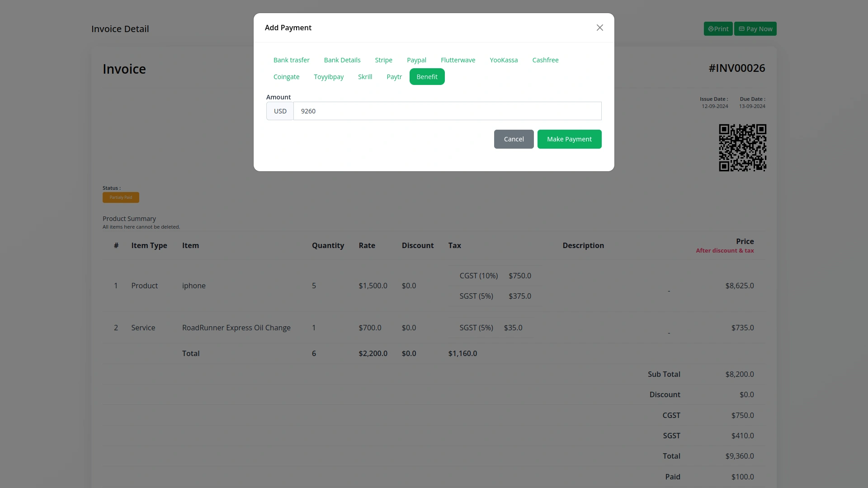Screen dimensions: 868x488
Task: Open the Flutterwave payment tab
Action: (x=458, y=60)
